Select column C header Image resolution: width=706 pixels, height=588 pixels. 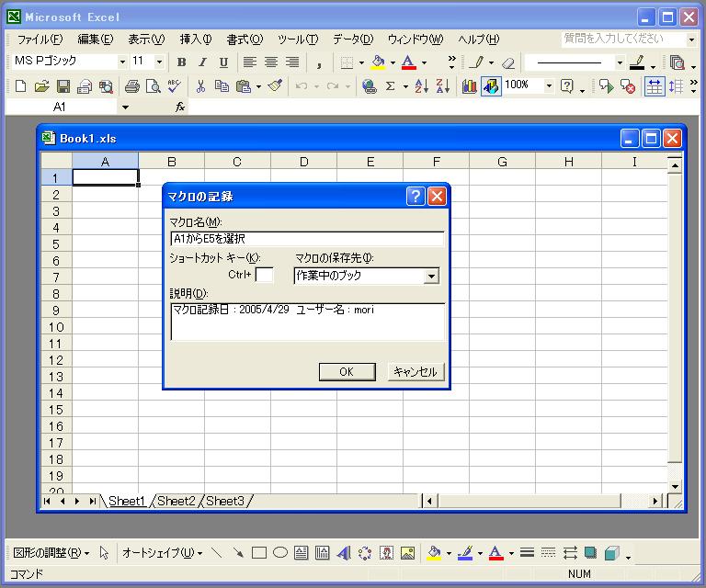coord(237,161)
